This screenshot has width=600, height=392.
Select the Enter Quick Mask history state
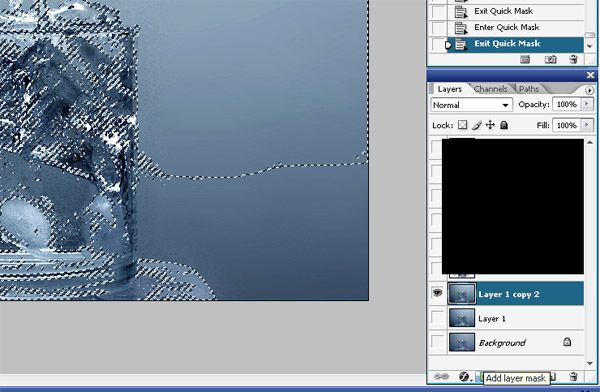(507, 27)
